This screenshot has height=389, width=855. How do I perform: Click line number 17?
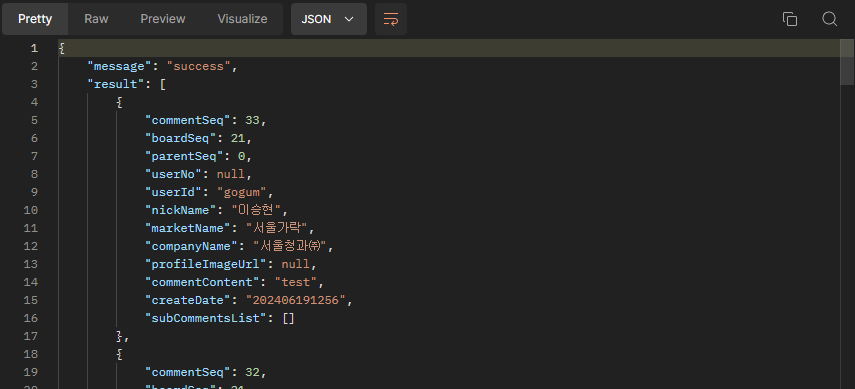[x=31, y=336]
